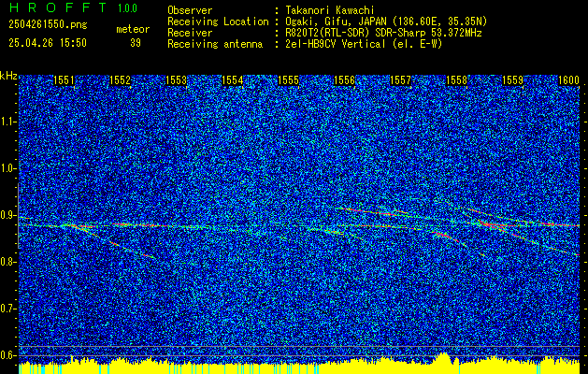Click the date 25.04.26 15:50
The image size is (588, 374).
[48, 43]
